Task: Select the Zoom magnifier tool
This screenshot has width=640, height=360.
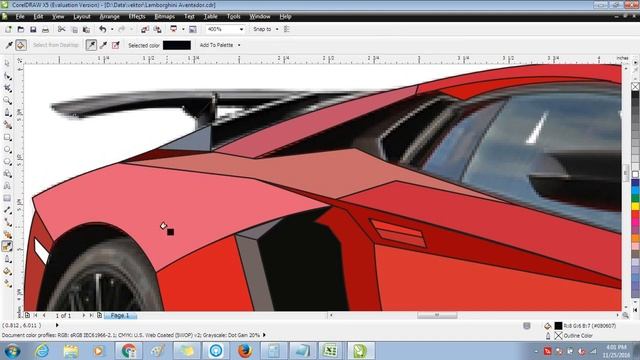Action: pyautogui.click(x=7, y=100)
